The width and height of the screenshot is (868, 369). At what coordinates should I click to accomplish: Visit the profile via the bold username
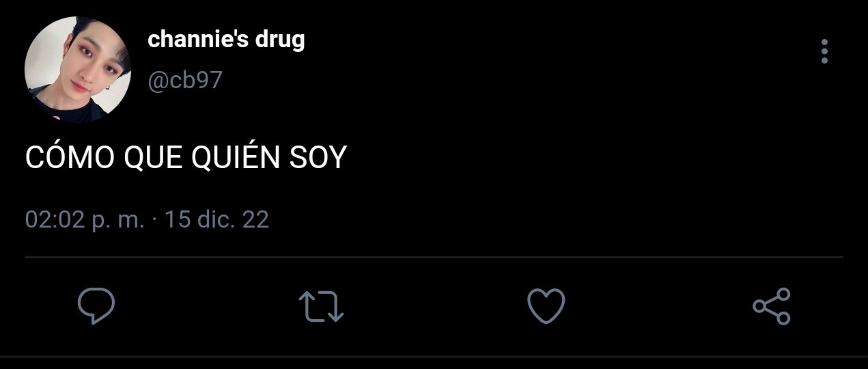(226, 40)
